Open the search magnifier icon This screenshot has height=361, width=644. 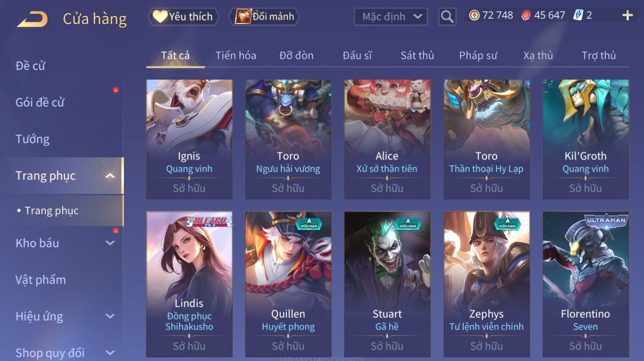tap(447, 17)
